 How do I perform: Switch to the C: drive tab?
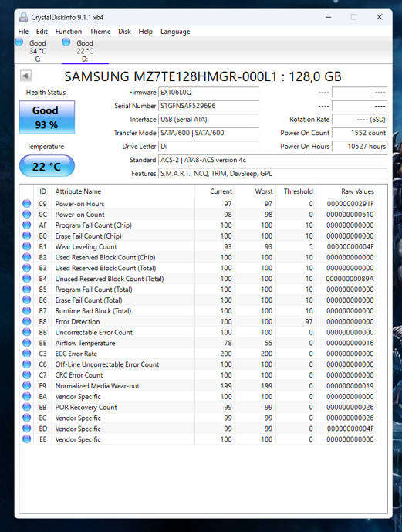(x=37, y=51)
